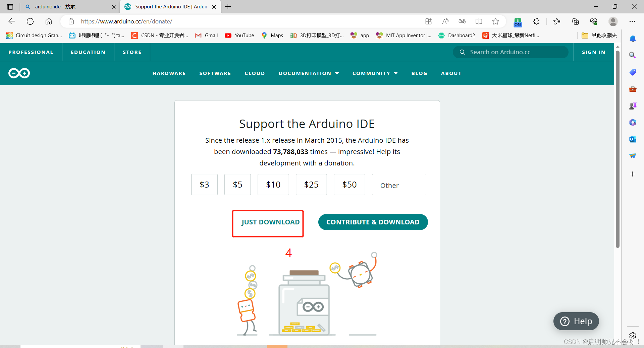The height and width of the screenshot is (348, 644).
Task: Open the Maps bookmark
Action: pyautogui.click(x=272, y=36)
